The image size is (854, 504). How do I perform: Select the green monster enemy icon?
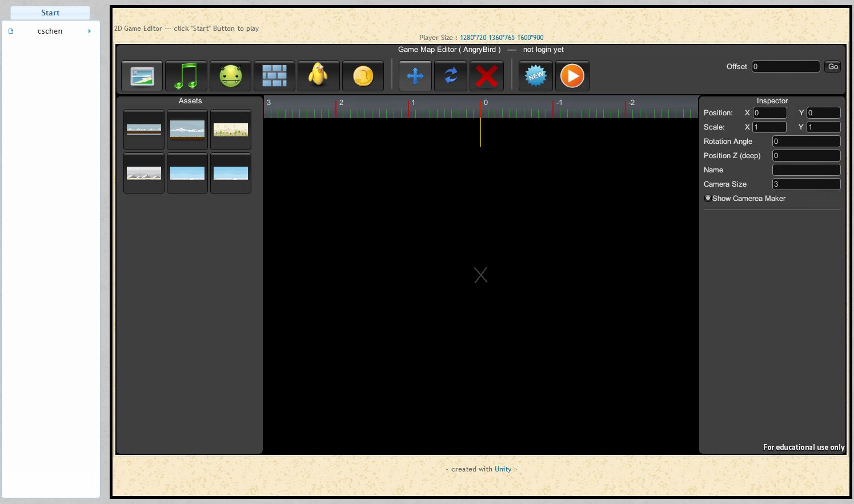pos(230,76)
